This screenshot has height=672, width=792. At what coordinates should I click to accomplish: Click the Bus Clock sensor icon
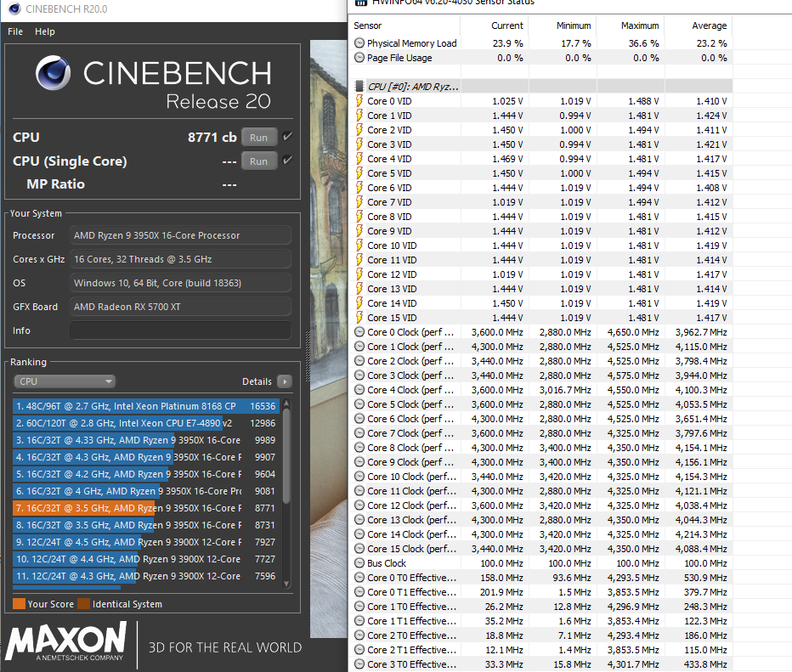pyautogui.click(x=359, y=563)
